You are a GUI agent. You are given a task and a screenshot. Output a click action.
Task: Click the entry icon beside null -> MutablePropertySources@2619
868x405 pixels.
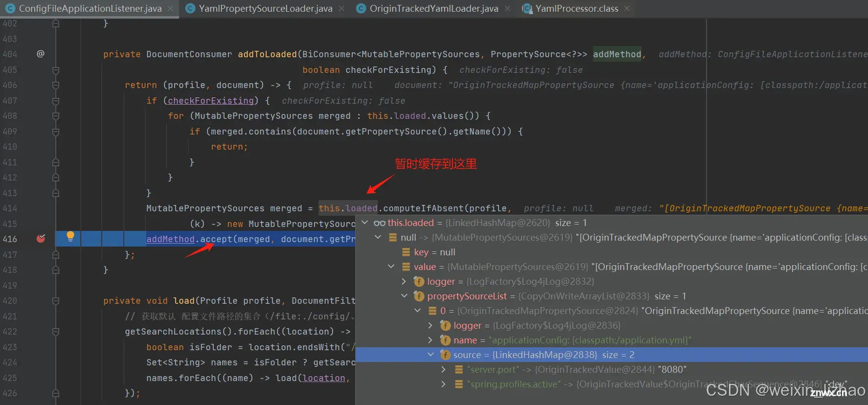(392, 237)
